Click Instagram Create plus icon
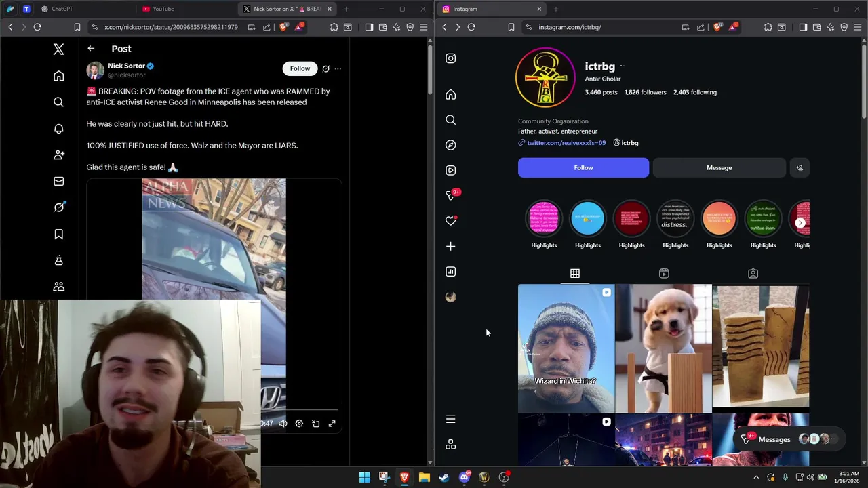The image size is (868, 488). click(x=451, y=246)
